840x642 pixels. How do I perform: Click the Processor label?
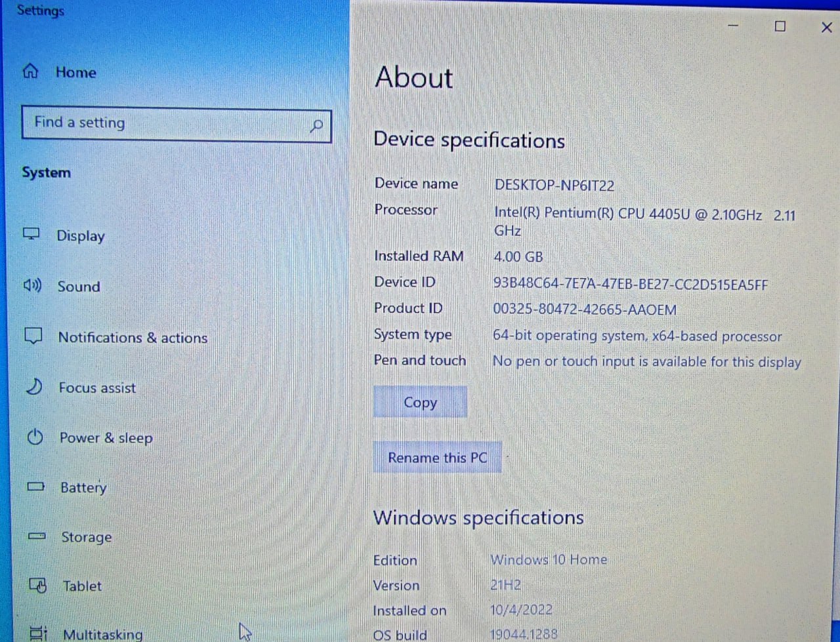coord(406,210)
